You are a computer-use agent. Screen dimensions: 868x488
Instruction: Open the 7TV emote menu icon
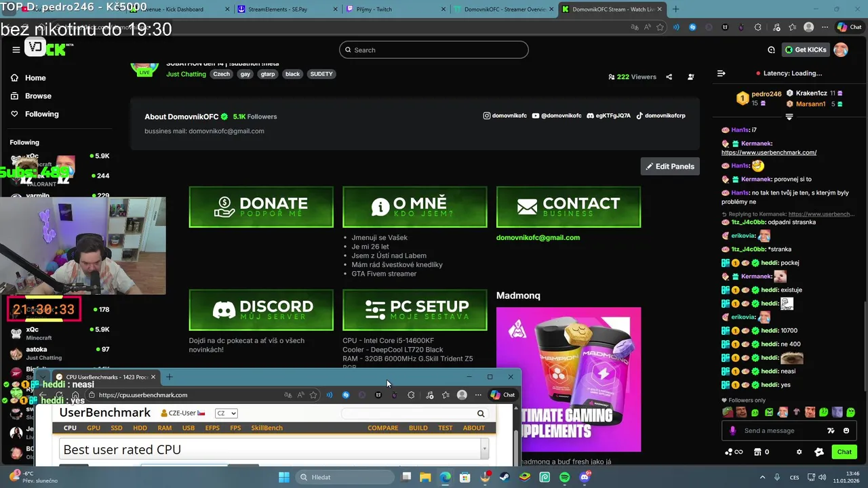(x=831, y=430)
